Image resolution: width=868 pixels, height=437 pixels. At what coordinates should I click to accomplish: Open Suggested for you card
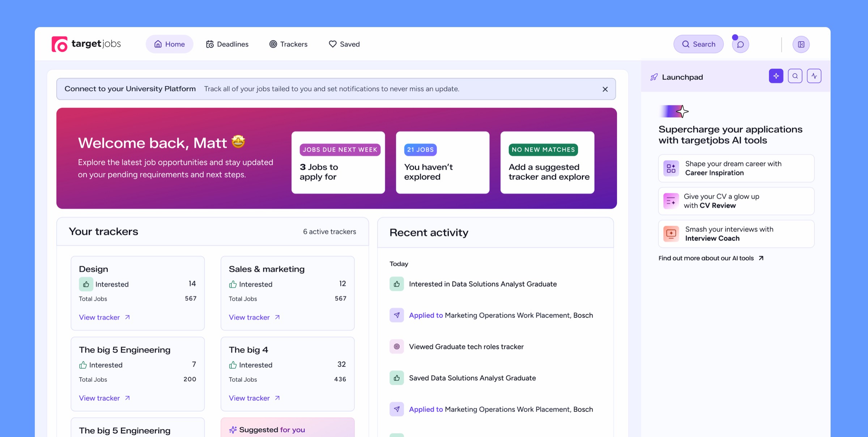[288, 428]
